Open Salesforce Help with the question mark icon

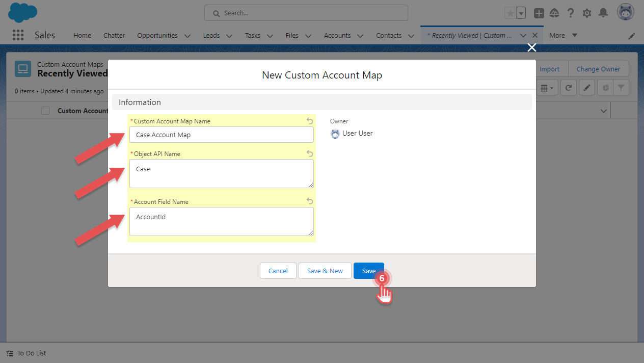point(570,13)
